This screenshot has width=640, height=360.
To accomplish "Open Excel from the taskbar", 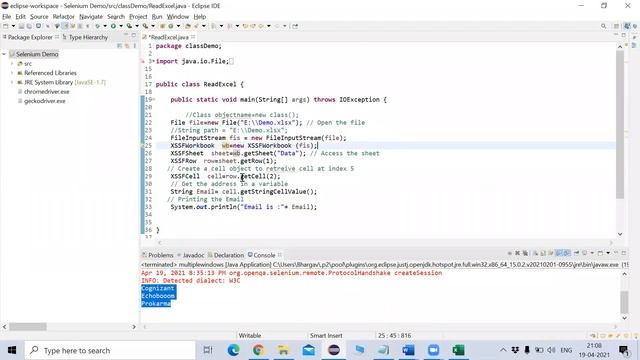I will click(458, 350).
